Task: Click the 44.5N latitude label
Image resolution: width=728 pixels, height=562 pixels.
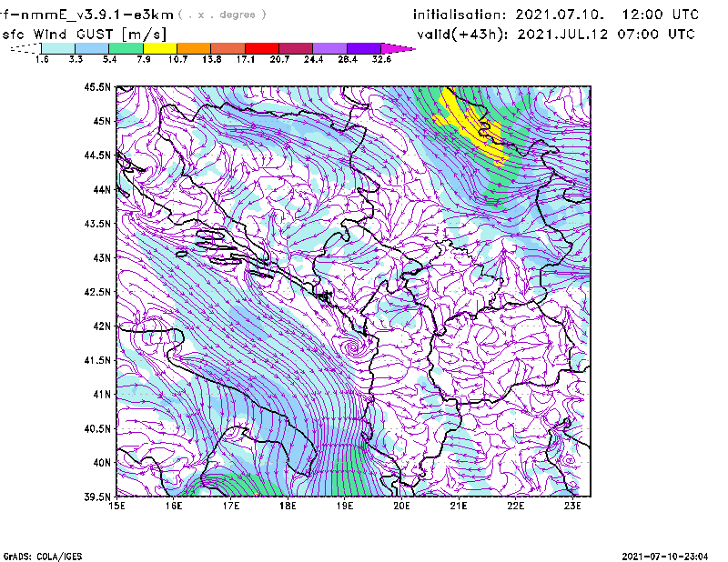Action: click(x=97, y=155)
